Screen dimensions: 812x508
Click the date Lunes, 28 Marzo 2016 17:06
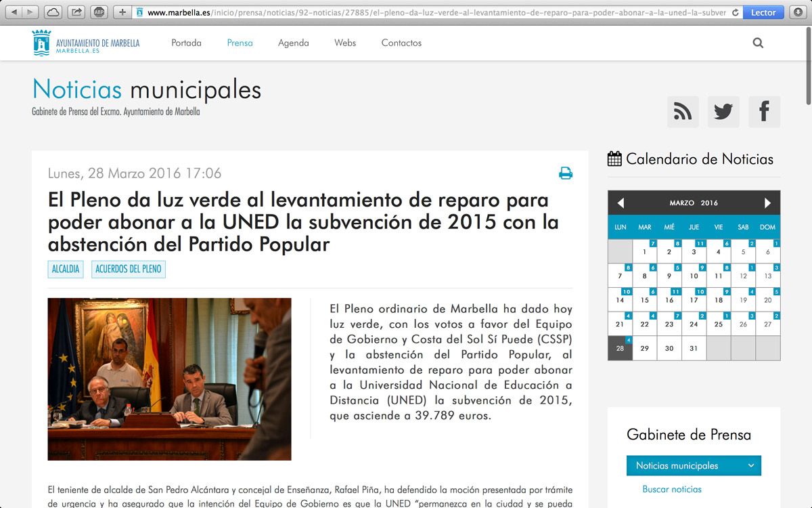point(135,173)
